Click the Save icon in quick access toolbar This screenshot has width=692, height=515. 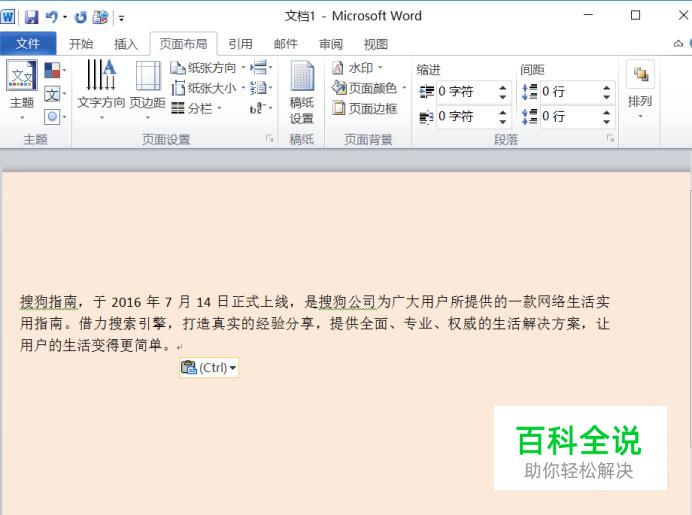point(32,17)
